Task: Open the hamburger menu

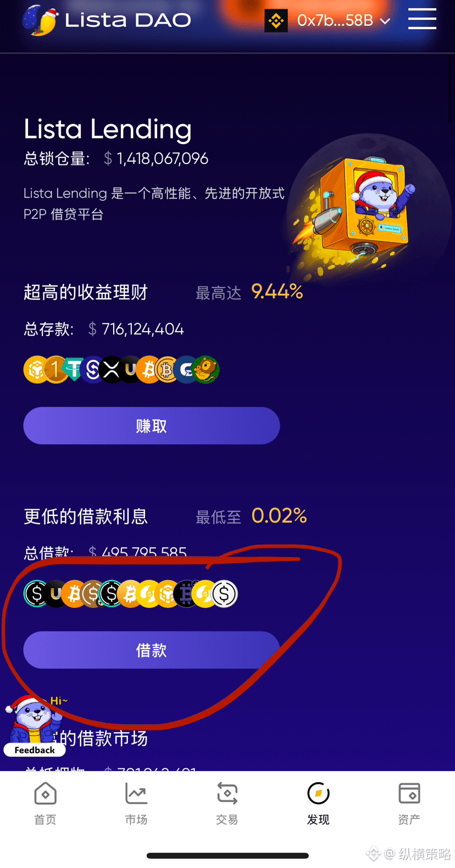Action: 422,19
